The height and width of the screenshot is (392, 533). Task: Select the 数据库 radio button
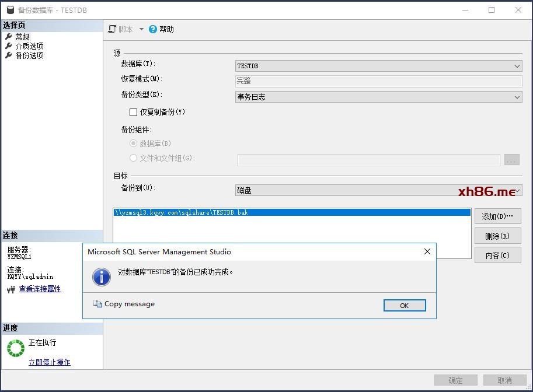[x=133, y=143]
